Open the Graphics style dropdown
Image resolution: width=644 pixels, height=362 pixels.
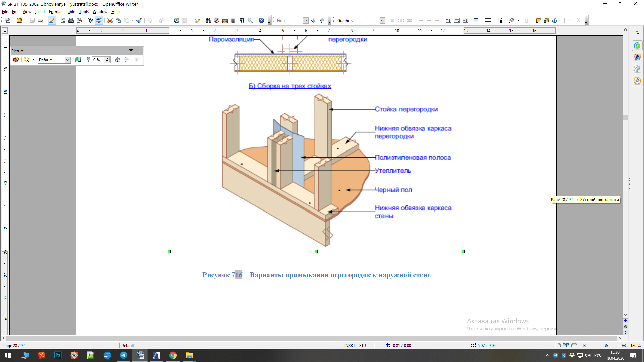(382, 20)
